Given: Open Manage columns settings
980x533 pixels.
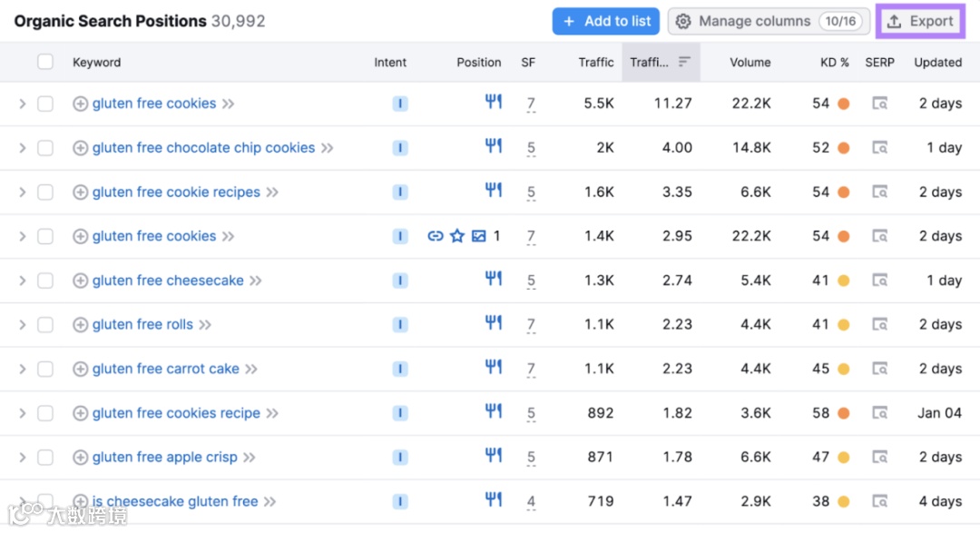Looking at the screenshot, I should point(769,21).
